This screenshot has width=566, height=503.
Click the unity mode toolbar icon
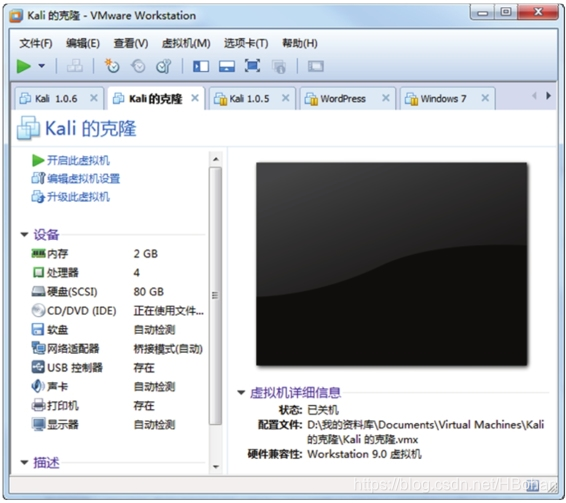pyautogui.click(x=279, y=67)
